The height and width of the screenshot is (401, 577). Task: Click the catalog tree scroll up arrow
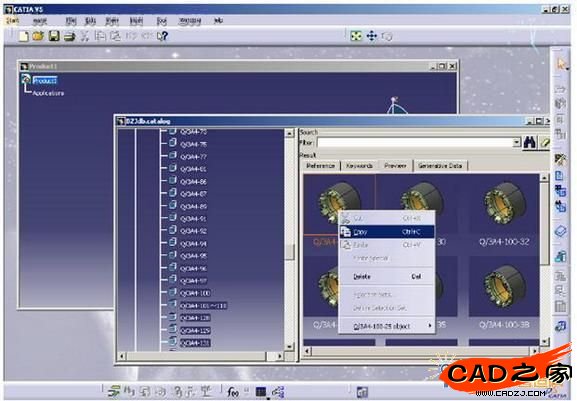[x=290, y=133]
